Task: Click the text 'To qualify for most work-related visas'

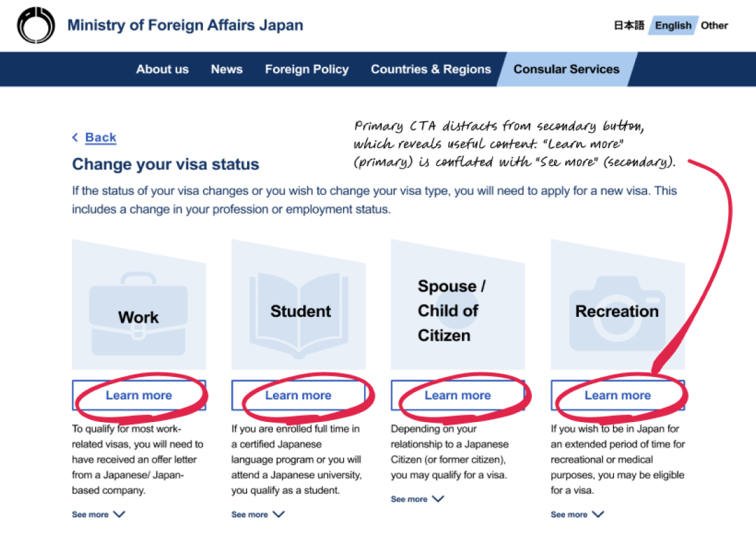Action: (x=138, y=460)
